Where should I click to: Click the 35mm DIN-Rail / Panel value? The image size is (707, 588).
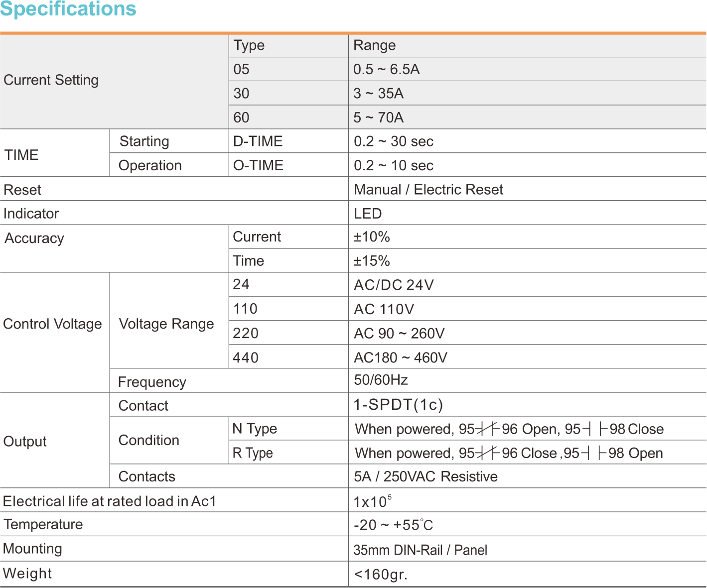[420, 550]
